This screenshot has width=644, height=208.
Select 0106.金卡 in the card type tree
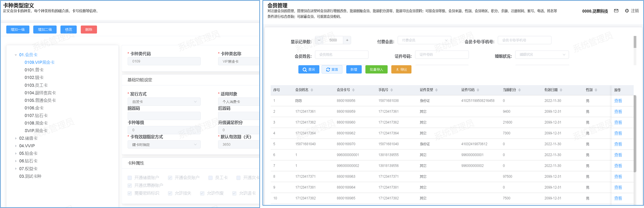click(x=34, y=108)
